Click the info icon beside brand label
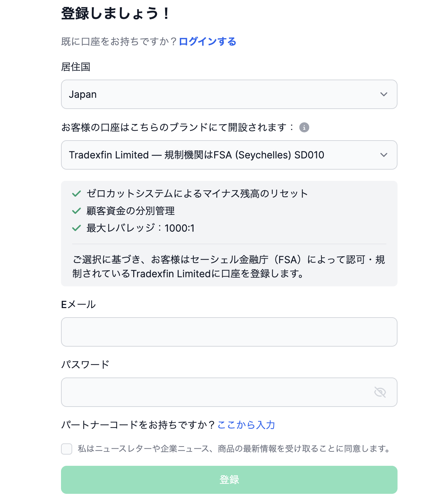Screen dimensions: 448x504 304,128
